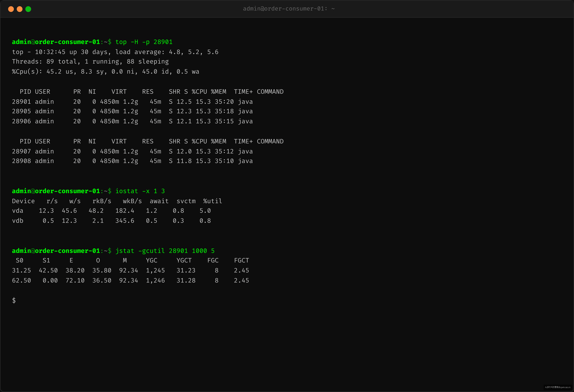Click the YGCT value 31.28
574x392 pixels.
[x=186, y=281]
